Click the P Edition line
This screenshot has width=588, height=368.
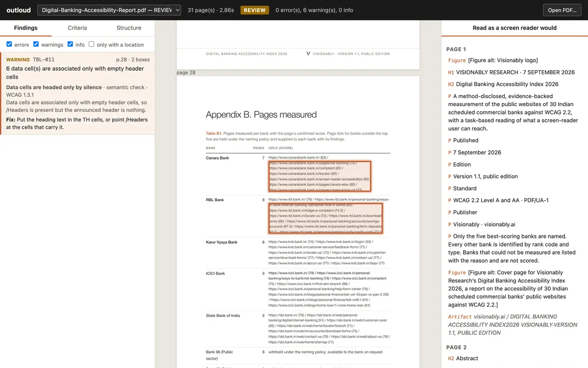click(x=460, y=164)
